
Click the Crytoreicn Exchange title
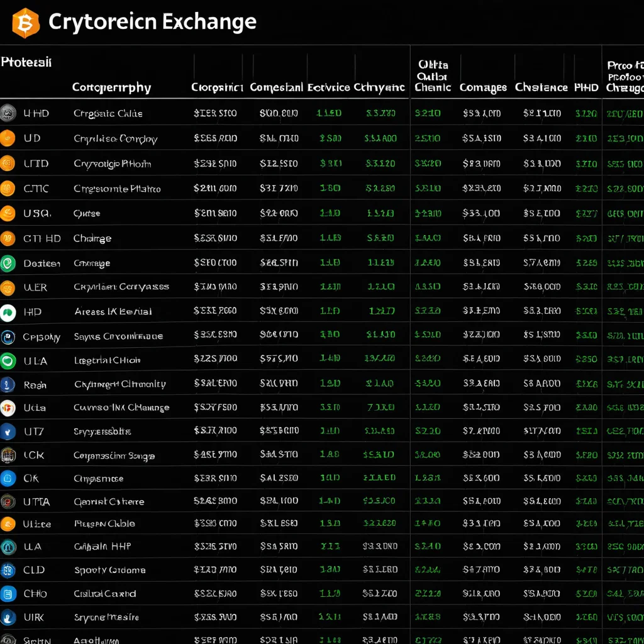[x=152, y=21]
